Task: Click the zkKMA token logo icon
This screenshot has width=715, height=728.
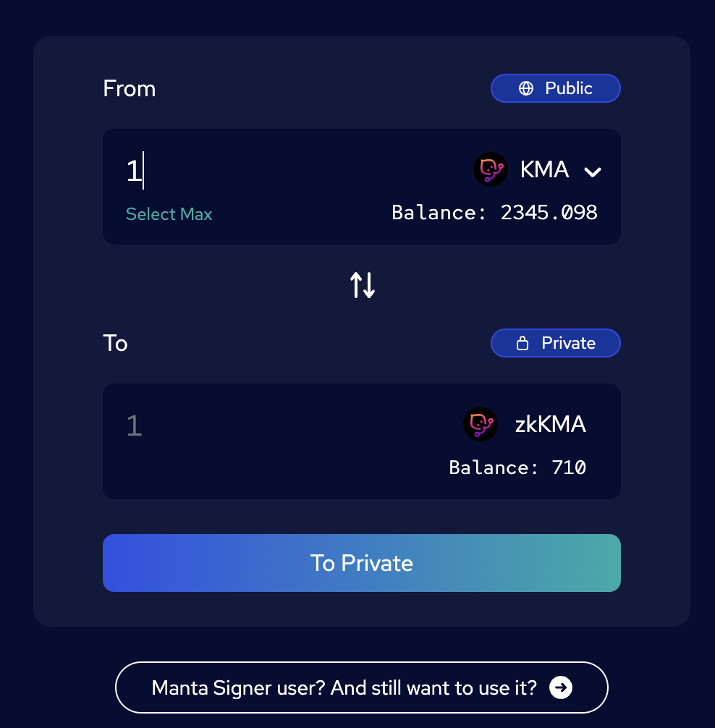Action: pyautogui.click(x=481, y=424)
